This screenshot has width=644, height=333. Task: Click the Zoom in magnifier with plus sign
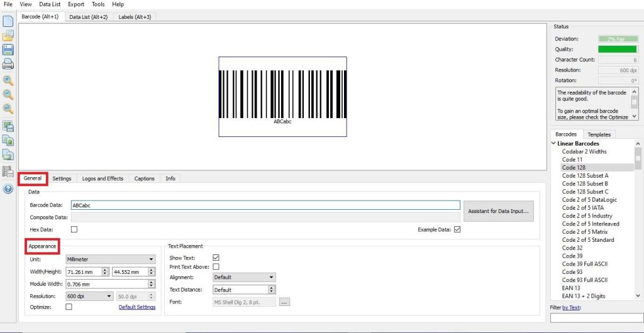(8, 80)
